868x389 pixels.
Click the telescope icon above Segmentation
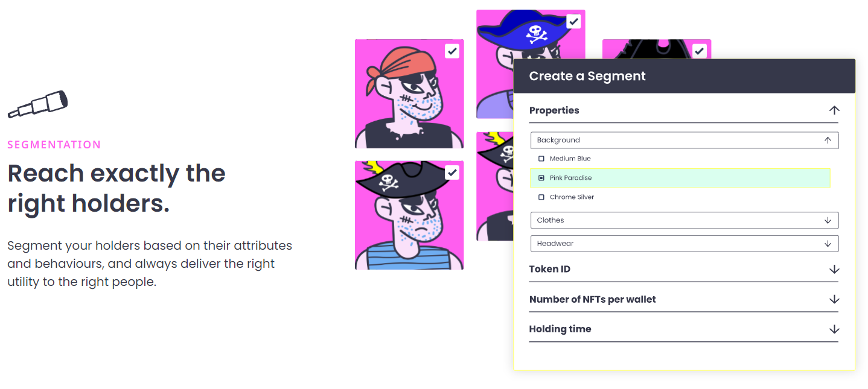point(37,104)
